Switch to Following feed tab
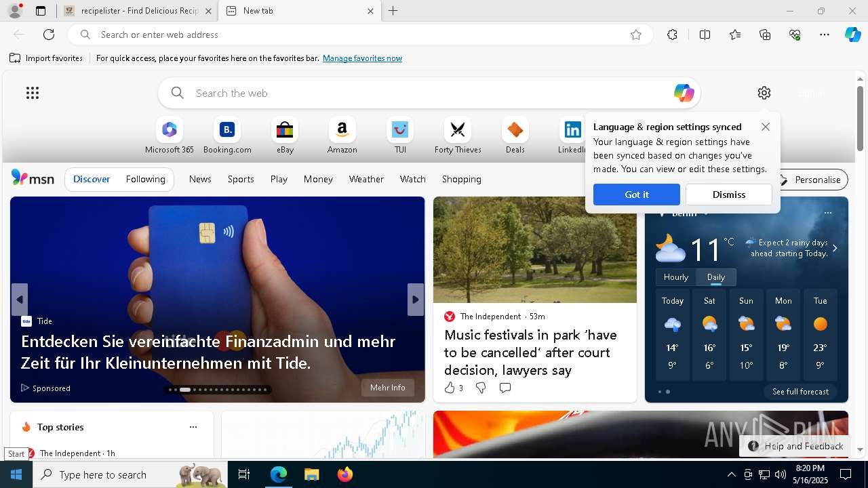The image size is (868, 488). 146,179
